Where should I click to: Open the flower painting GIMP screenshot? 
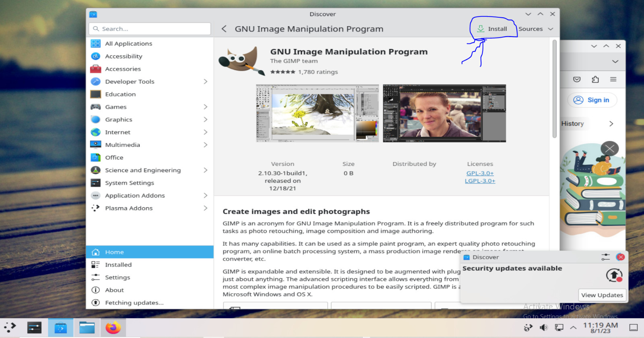coord(318,113)
